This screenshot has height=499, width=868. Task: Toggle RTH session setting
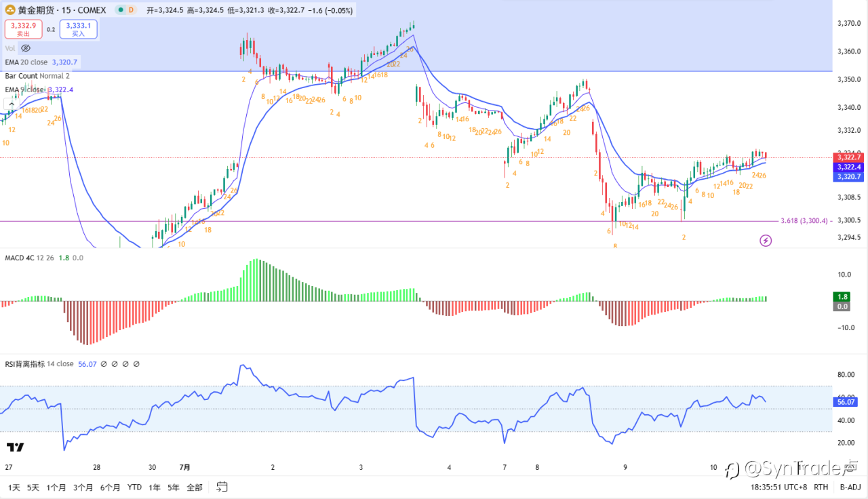click(821, 487)
